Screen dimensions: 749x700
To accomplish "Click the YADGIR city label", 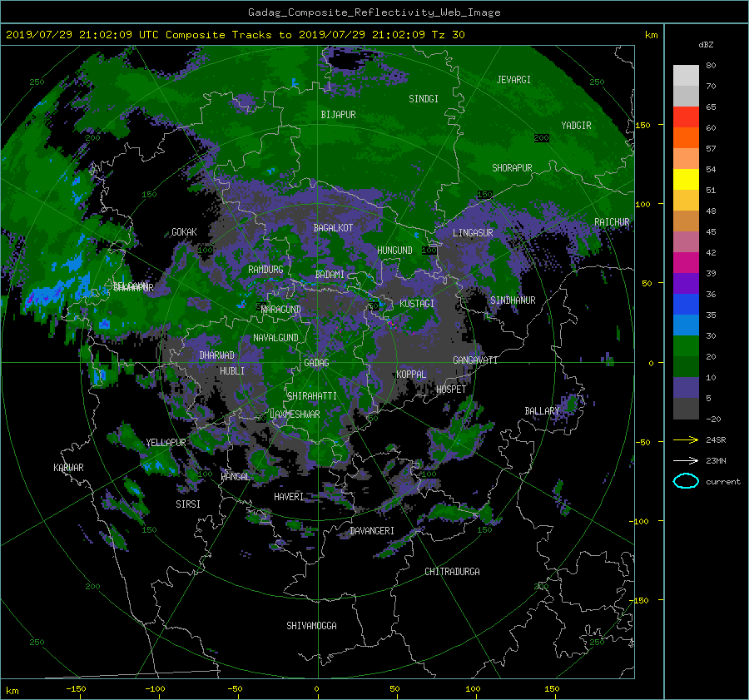I will [x=576, y=126].
